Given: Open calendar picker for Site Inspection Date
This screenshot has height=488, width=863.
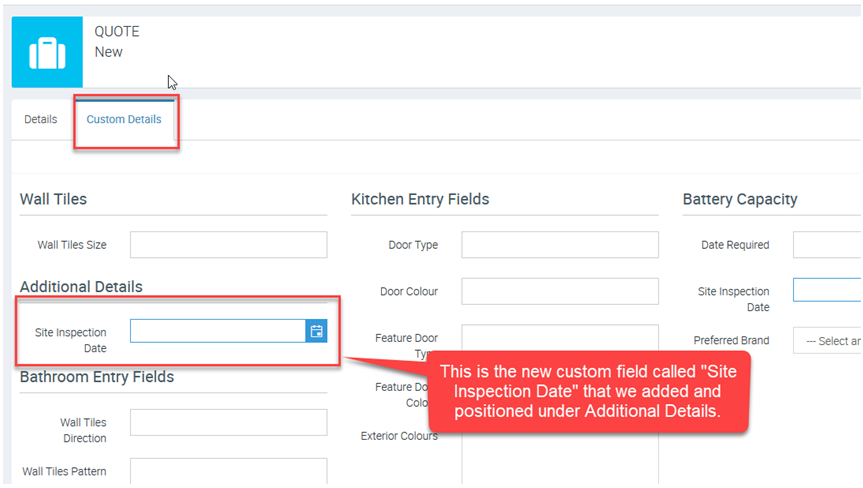Looking at the screenshot, I should (x=316, y=331).
